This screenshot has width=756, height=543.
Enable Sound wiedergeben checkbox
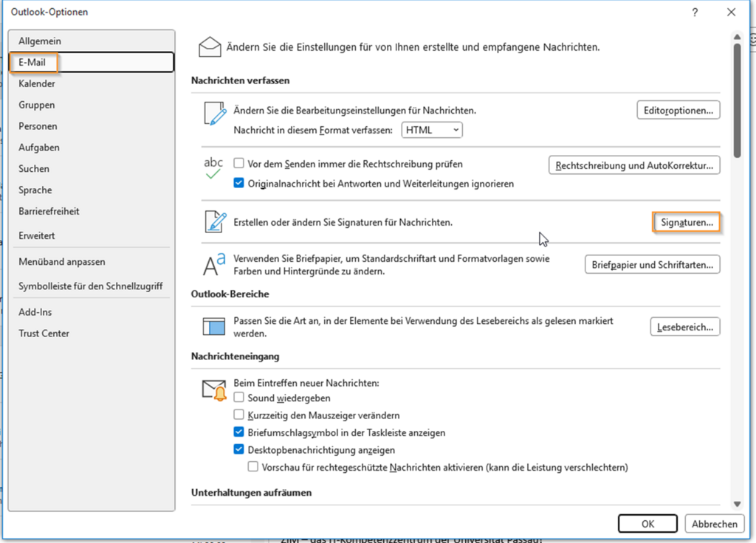click(x=238, y=398)
